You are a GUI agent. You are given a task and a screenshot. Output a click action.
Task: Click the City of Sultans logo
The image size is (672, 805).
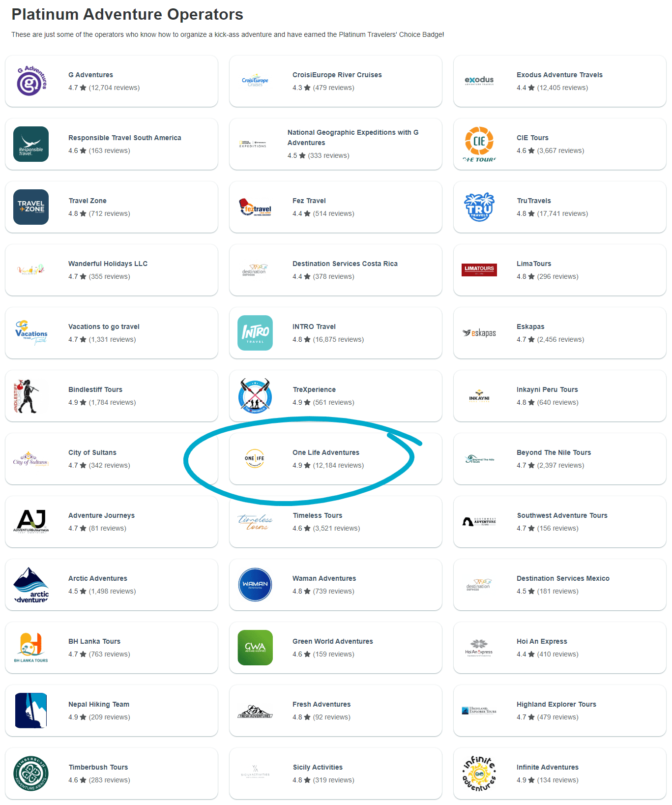(31, 459)
